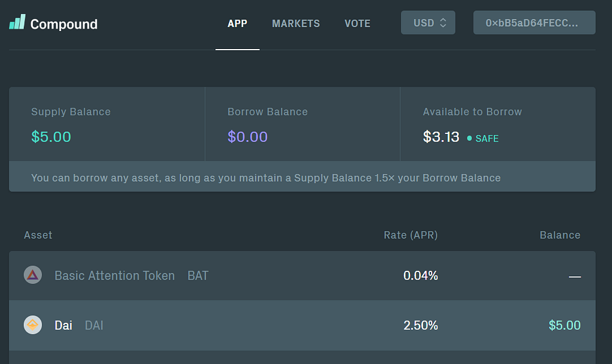612x364 pixels.
Task: Open the MARKETS tab
Action: coord(296,23)
